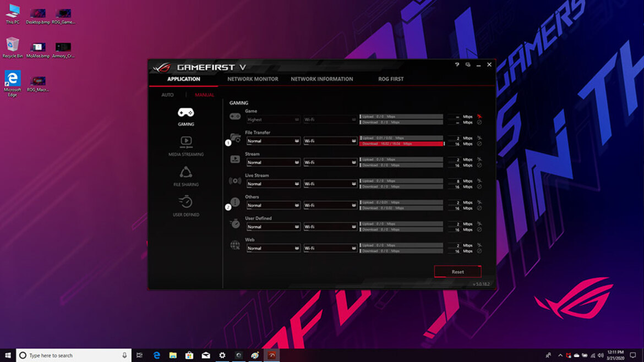Select the User Defined profile in sidebar
The height and width of the screenshot is (362, 644).
click(x=185, y=206)
